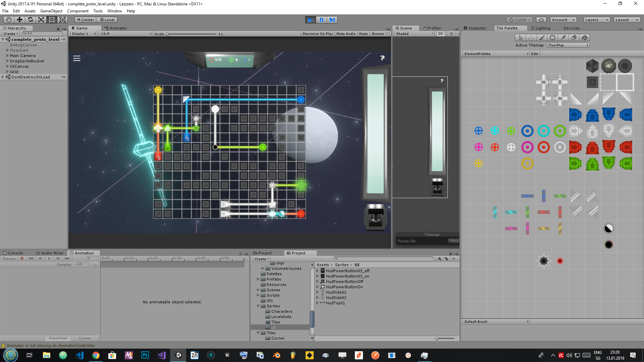Toggle Mute Audio in Game view
644x362 pixels.
pos(345,34)
